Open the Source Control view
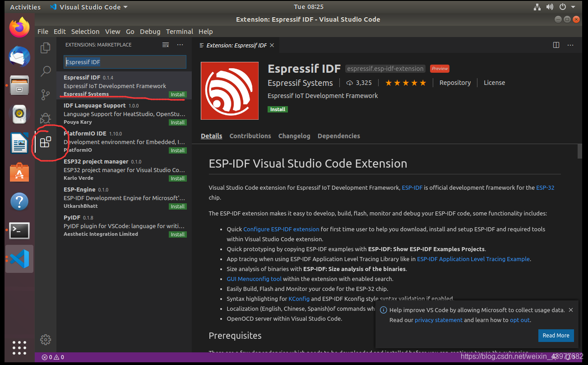The height and width of the screenshot is (365, 588). coord(46,94)
